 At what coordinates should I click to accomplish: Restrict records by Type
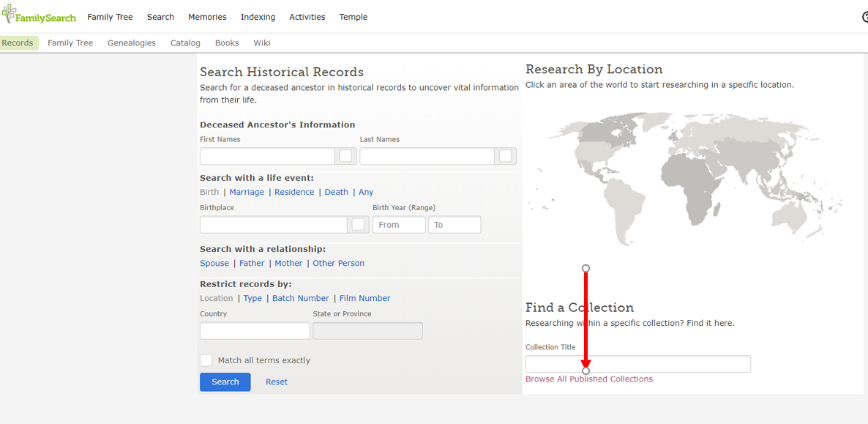tap(253, 298)
